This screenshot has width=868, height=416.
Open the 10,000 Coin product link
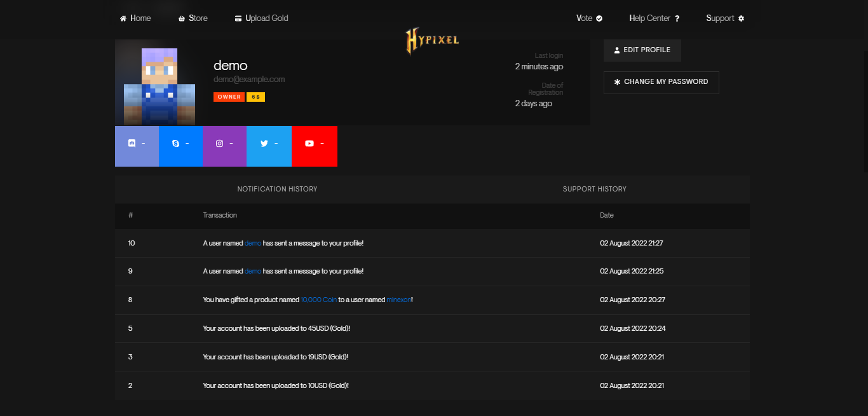point(319,300)
